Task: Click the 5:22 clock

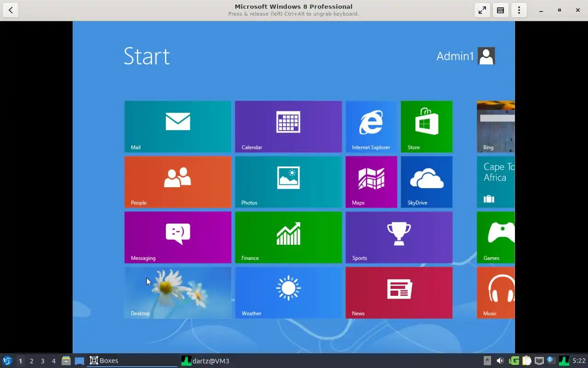Action: click(x=579, y=361)
